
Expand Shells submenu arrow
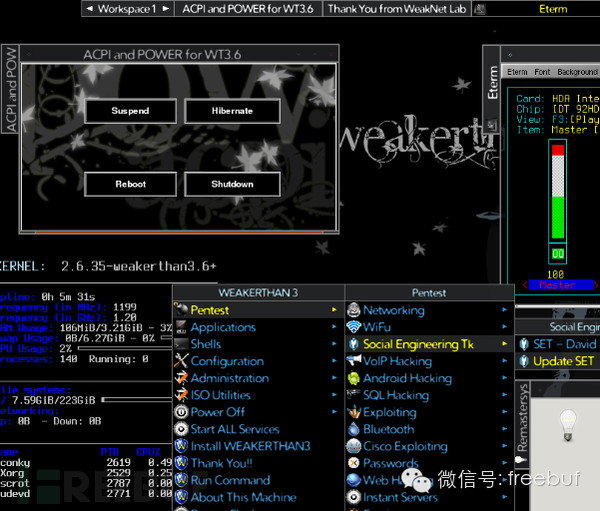334,344
